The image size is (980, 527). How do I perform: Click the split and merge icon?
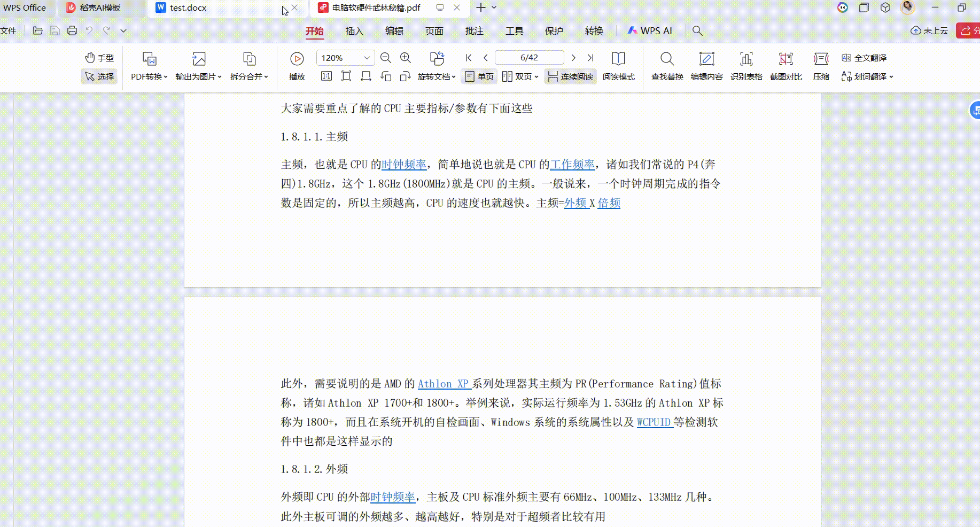pos(249,58)
